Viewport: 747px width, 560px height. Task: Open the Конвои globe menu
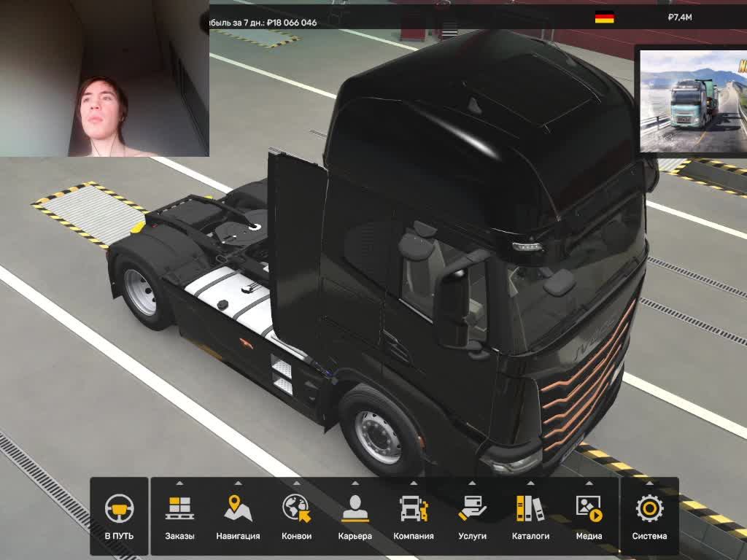pyautogui.click(x=296, y=517)
